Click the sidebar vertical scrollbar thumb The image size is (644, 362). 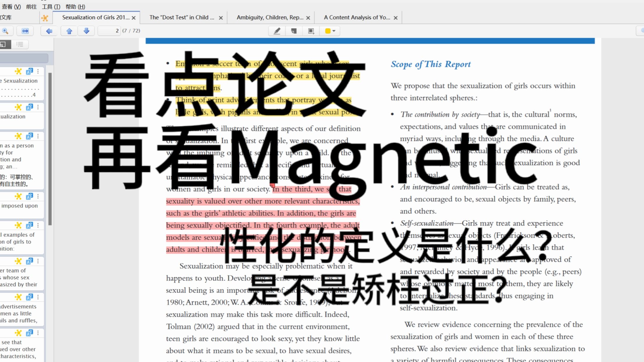pyautogui.click(x=50, y=149)
